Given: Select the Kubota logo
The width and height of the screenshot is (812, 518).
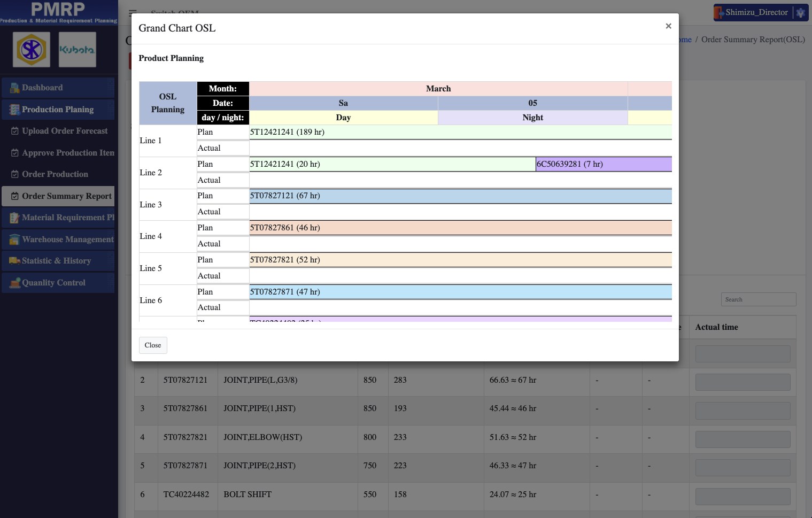Looking at the screenshot, I should 78,50.
